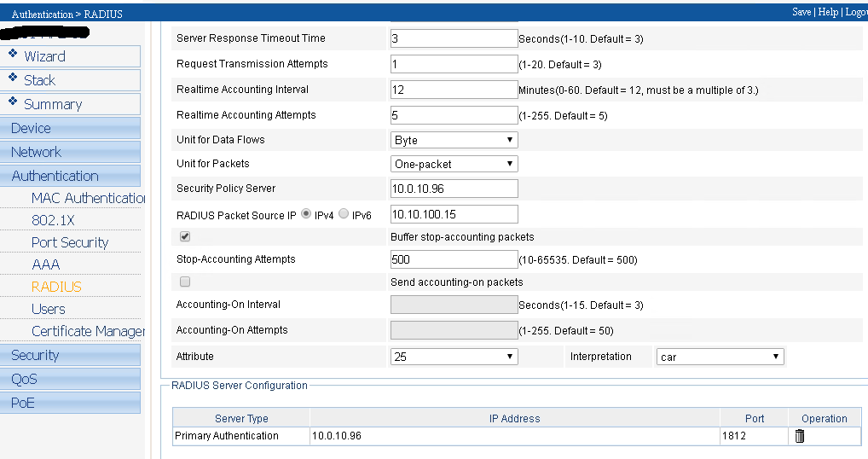
Task: Open the Summary navigation item
Action: [x=53, y=104]
